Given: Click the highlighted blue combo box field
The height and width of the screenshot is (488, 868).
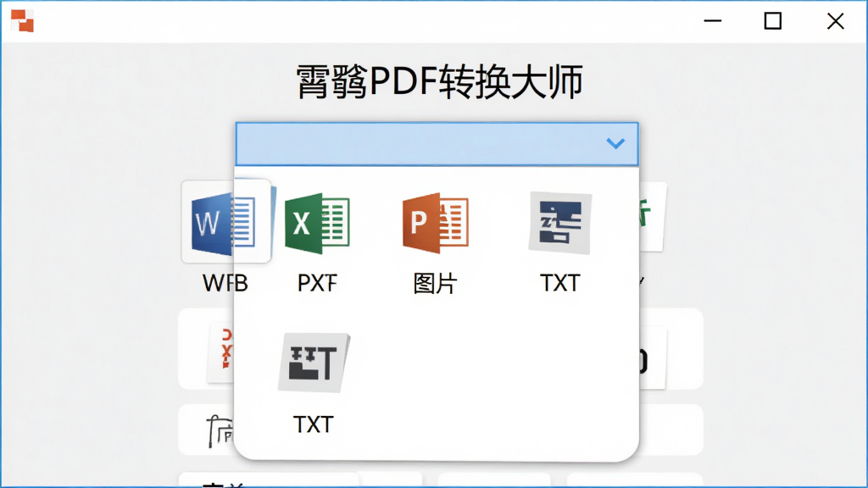Looking at the screenshot, I should (437, 144).
